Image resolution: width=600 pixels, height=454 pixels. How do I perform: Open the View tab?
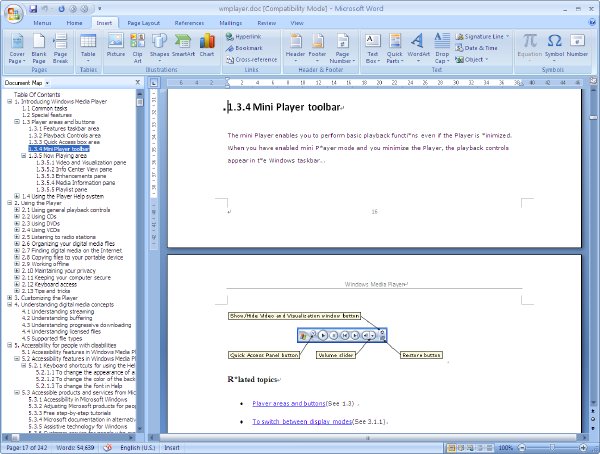click(x=297, y=23)
